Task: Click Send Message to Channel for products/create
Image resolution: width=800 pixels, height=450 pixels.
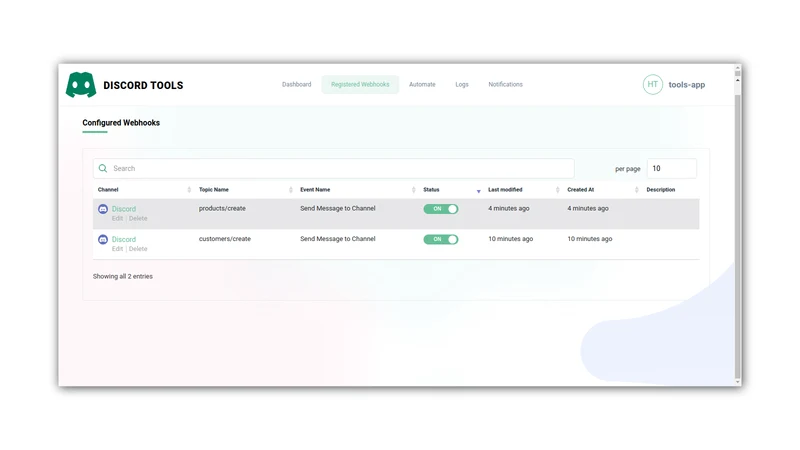Action: click(338, 208)
